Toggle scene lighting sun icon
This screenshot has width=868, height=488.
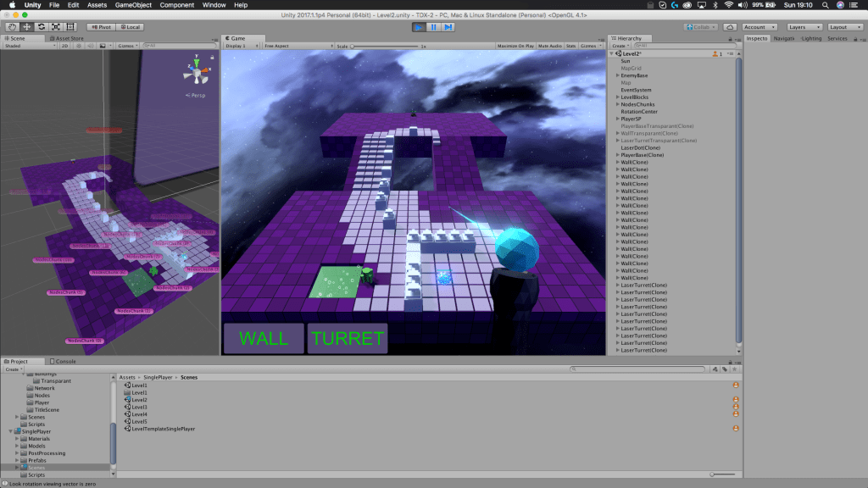(x=77, y=46)
